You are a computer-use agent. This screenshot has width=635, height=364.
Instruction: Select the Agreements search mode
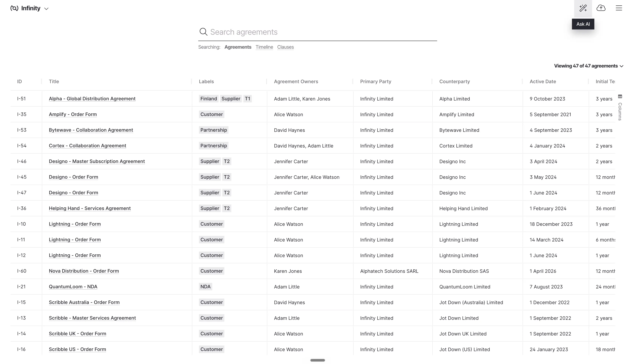pyautogui.click(x=238, y=47)
